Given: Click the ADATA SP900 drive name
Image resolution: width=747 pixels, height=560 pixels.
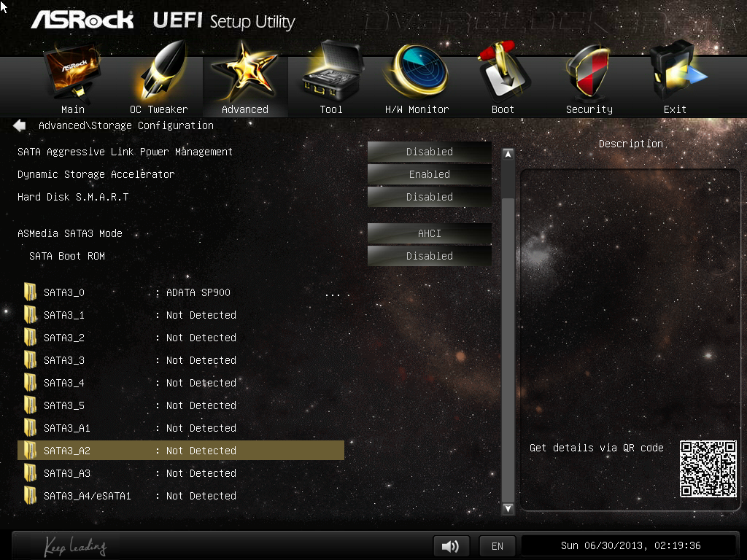Looking at the screenshot, I should pos(198,292).
